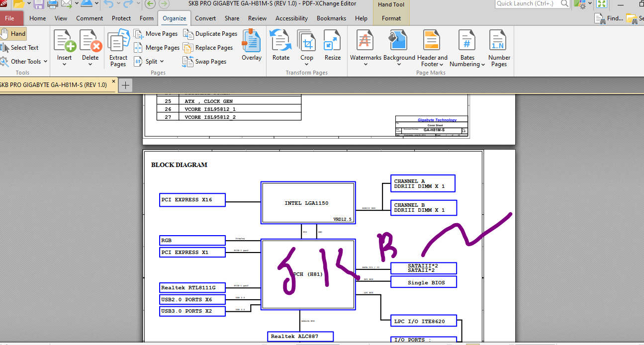Image resolution: width=644 pixels, height=345 pixels.
Task: Choose Merge Pages
Action: (x=157, y=48)
